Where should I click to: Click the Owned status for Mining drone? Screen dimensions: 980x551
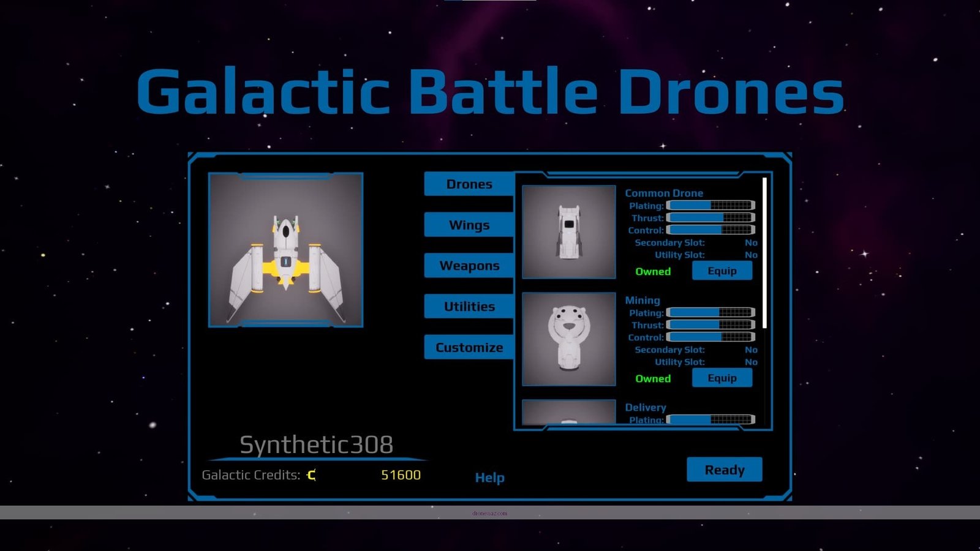click(x=653, y=378)
